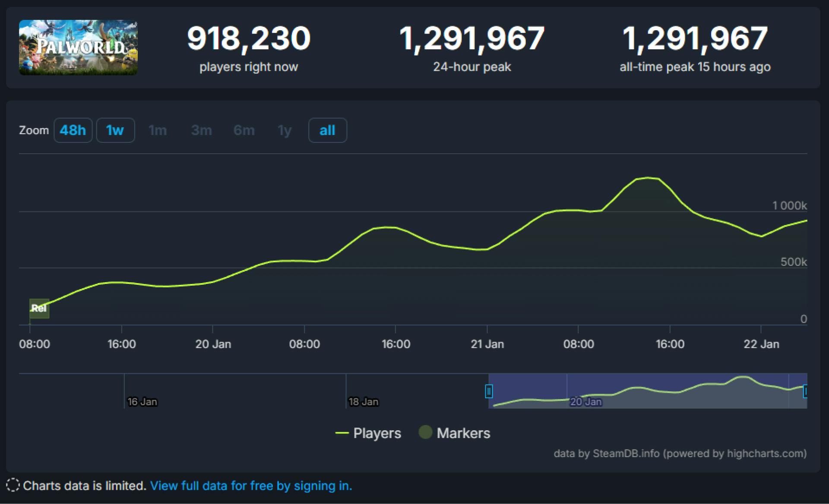Click the '20 Jan' x-axis label on main chart
829x504 pixels.
213,344
